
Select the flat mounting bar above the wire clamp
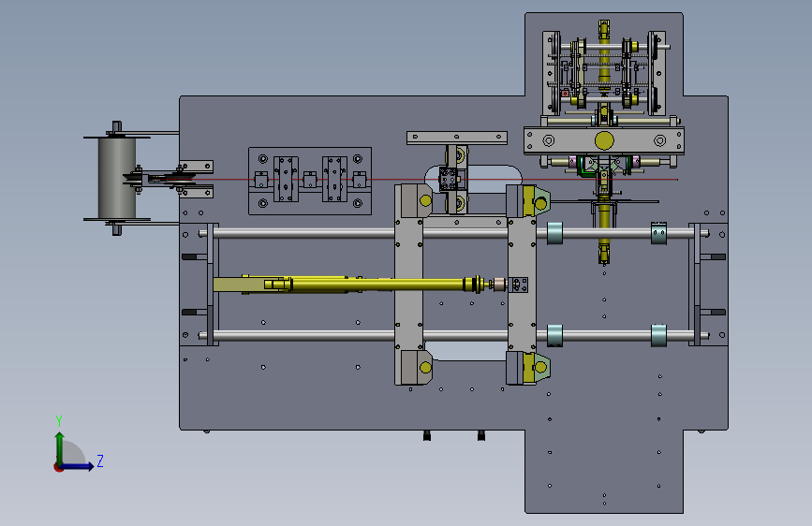coord(457,138)
